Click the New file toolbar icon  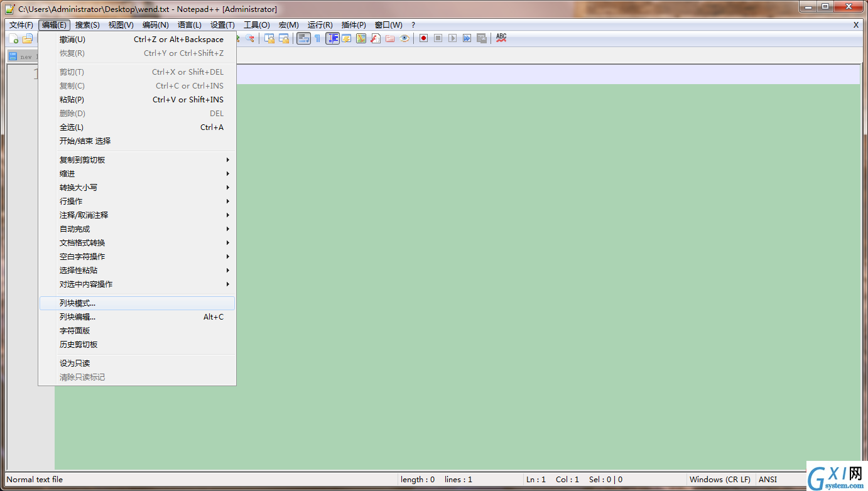click(x=15, y=39)
